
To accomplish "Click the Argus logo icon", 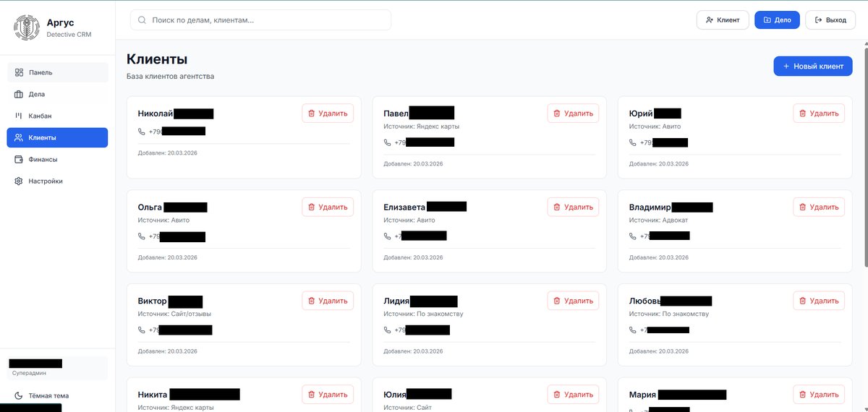I will coord(27,27).
